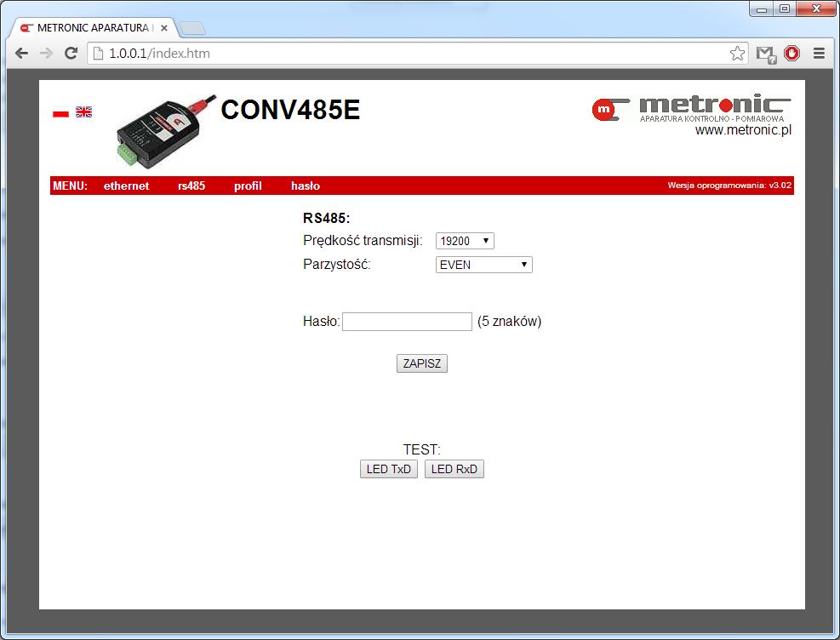
Task: Open the rs485 menu page
Action: 191,186
